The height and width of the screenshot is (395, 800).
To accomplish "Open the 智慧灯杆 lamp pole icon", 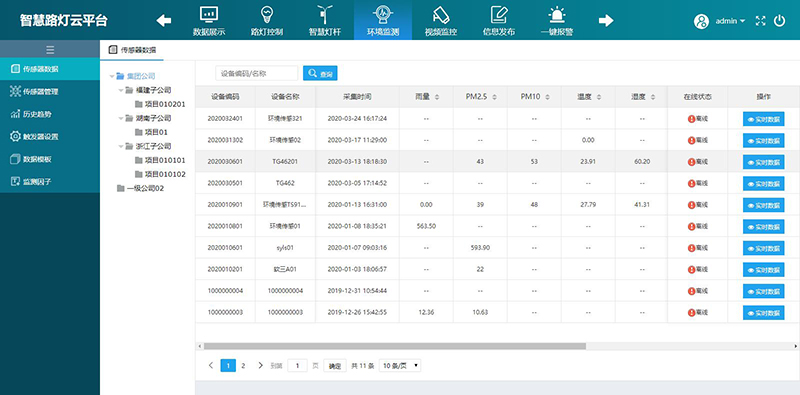I will point(324,14).
